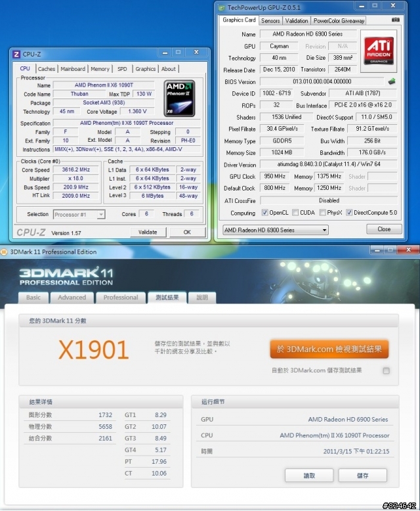Open the Validation tab in GPU-Z
420x511 pixels.
click(297, 21)
